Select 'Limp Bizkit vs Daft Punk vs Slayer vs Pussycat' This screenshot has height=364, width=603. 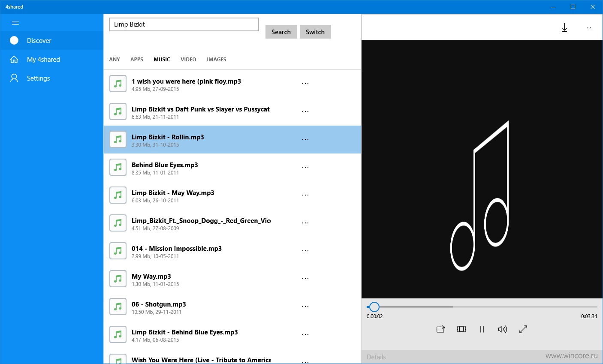(x=232, y=111)
